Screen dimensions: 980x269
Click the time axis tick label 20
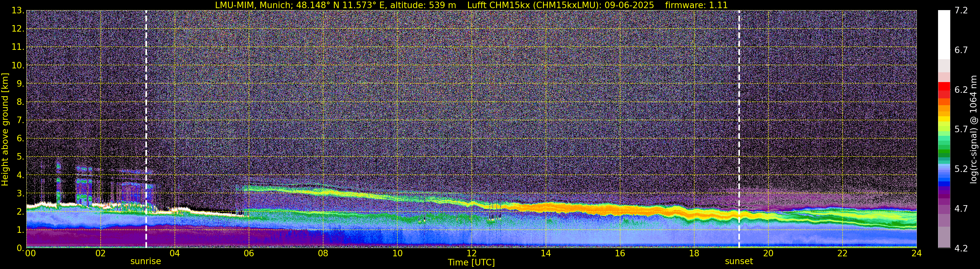coord(768,253)
